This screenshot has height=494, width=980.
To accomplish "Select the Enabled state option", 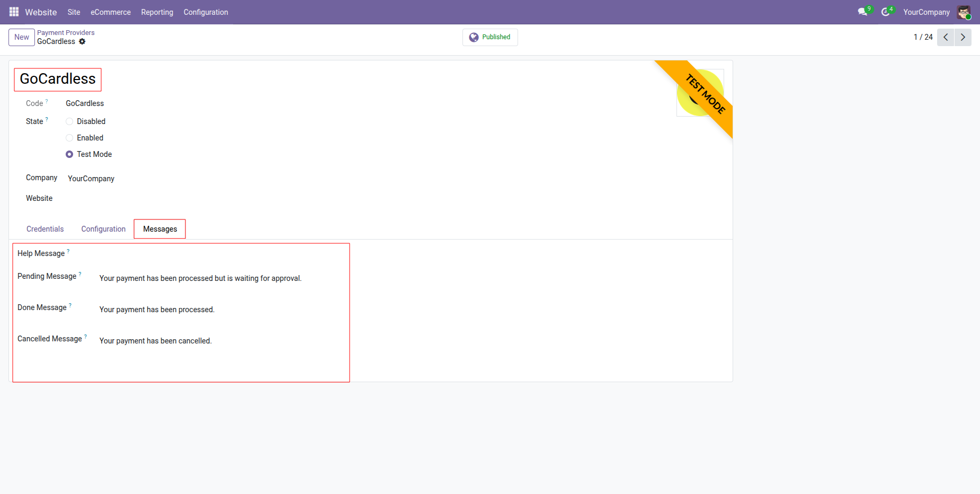I will pyautogui.click(x=69, y=138).
